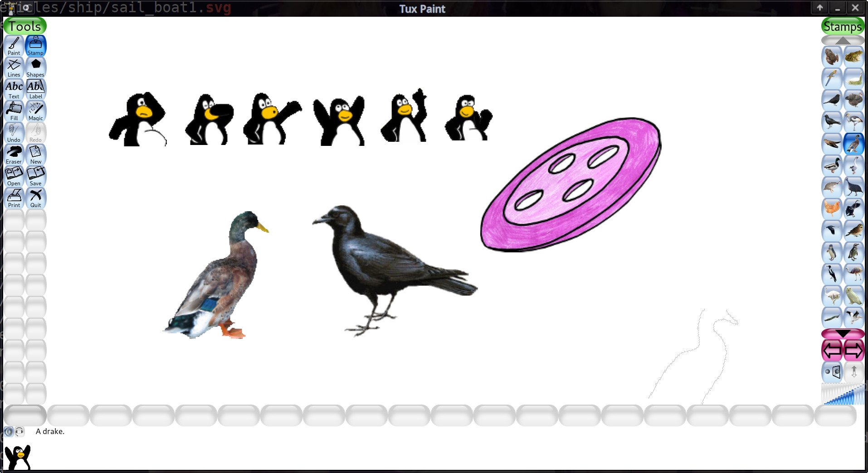
Task: Choose the sparrow stamp
Action: pos(854,231)
